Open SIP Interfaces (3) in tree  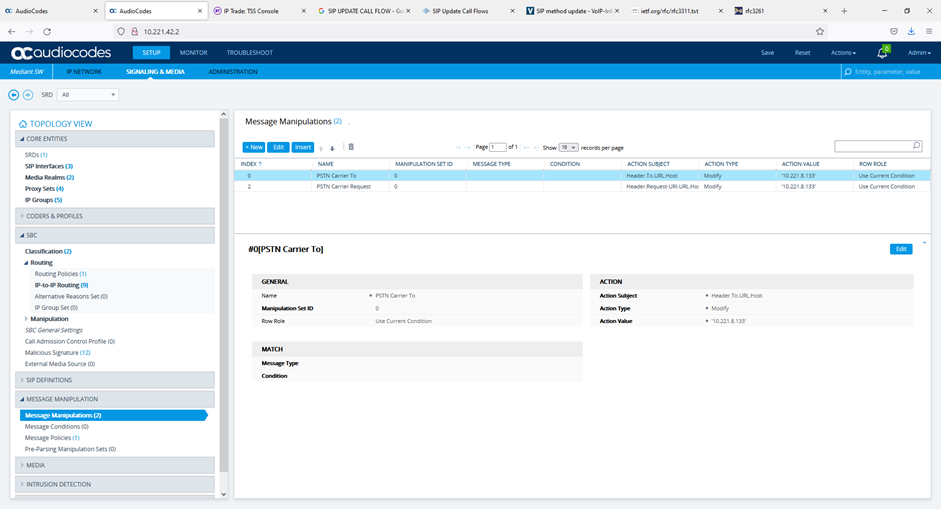point(49,166)
